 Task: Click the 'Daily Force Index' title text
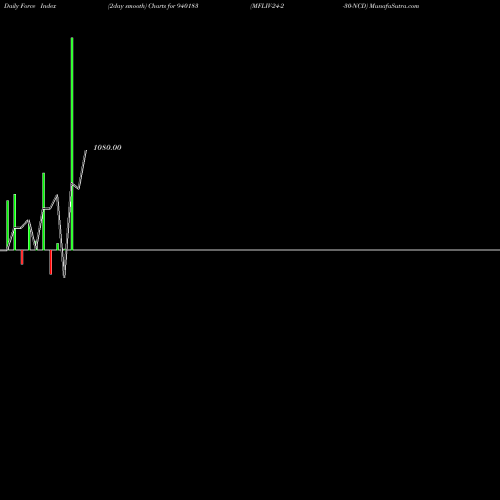[x=30, y=6]
